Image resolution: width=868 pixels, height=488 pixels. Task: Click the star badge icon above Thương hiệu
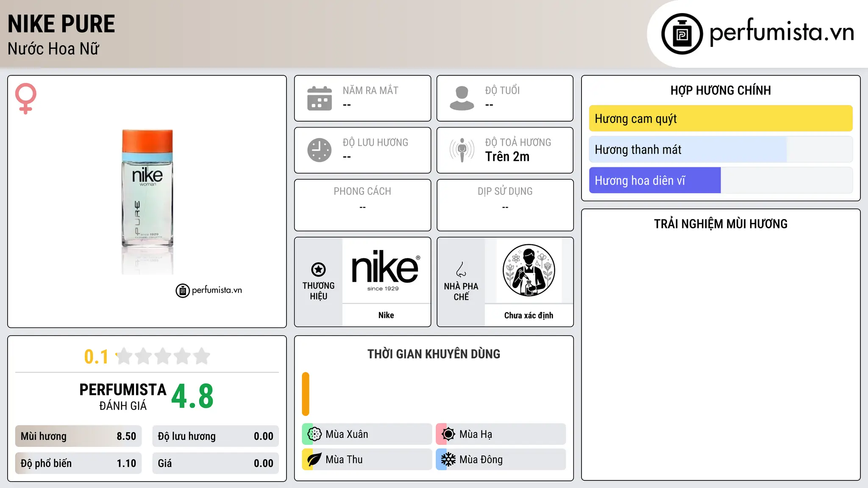(x=318, y=269)
